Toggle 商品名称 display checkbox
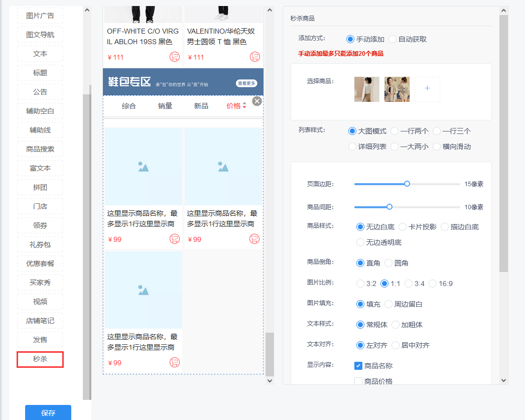Image resolution: width=525 pixels, height=420 pixels. 358,366
